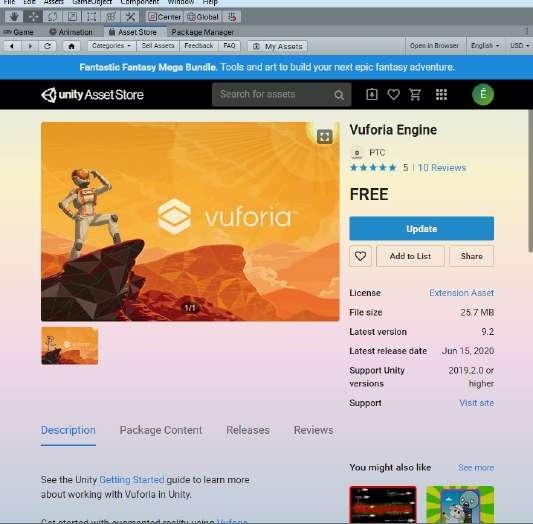Click See more under You might also like
This screenshot has height=524, width=533.
[476, 468]
